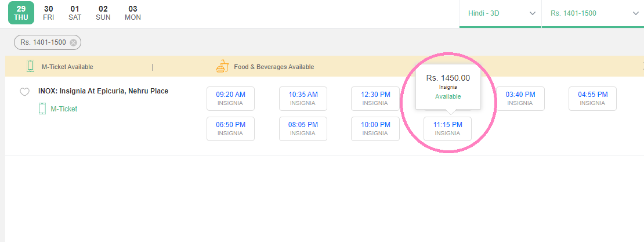The image size is (644, 242).
Task: Pick the 12:30 PM showtime
Action: point(375,98)
